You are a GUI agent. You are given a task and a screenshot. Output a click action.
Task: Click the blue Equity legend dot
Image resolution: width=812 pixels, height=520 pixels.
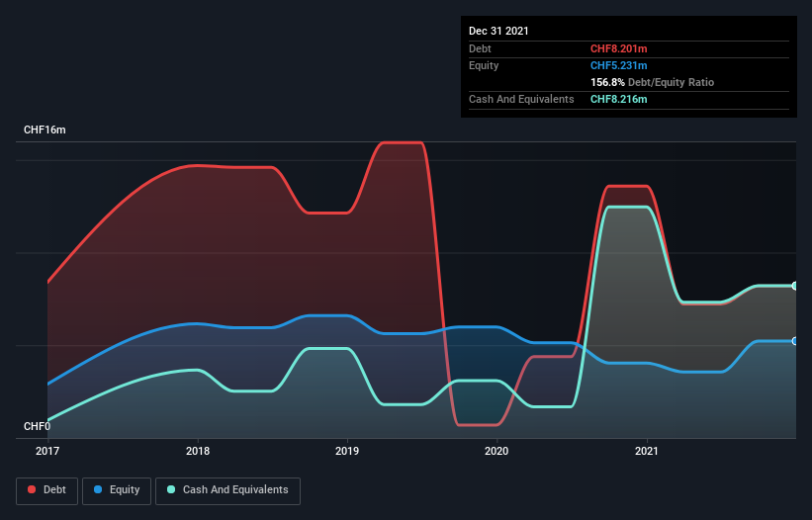click(98, 489)
